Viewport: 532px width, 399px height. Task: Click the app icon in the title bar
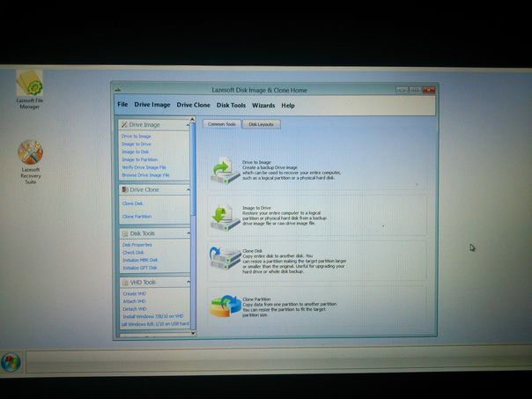117,89
